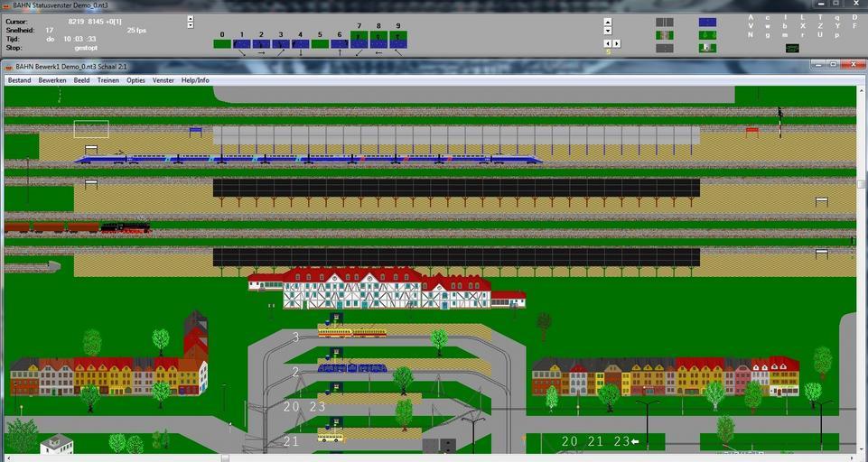The height and width of the screenshot is (462, 868).
Task: Open the Help/Info menu
Action: [x=195, y=80]
